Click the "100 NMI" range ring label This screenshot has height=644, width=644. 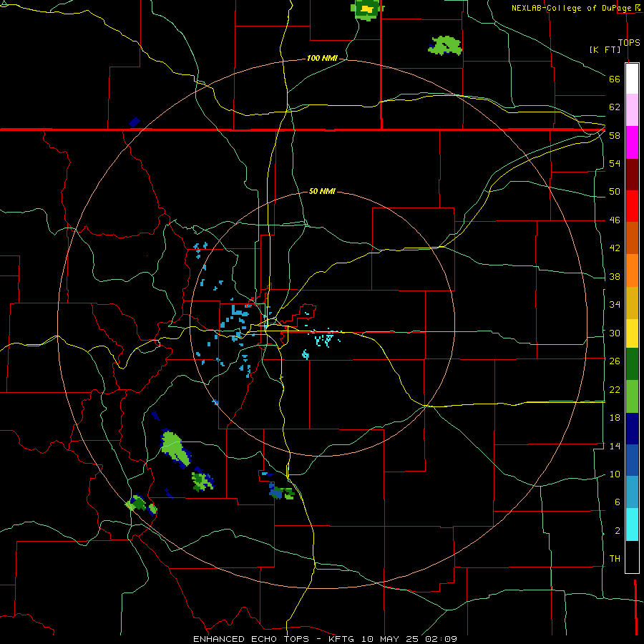tap(322, 59)
